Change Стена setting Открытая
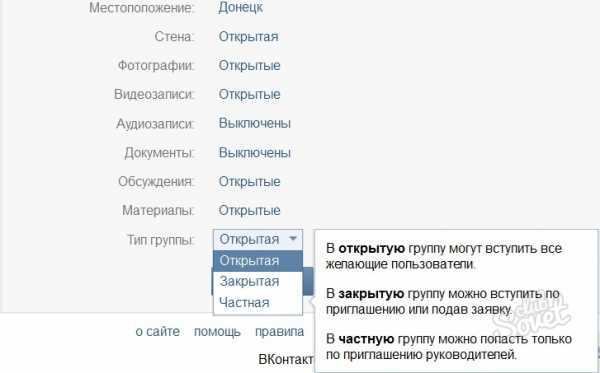600x373 pixels. [248, 37]
